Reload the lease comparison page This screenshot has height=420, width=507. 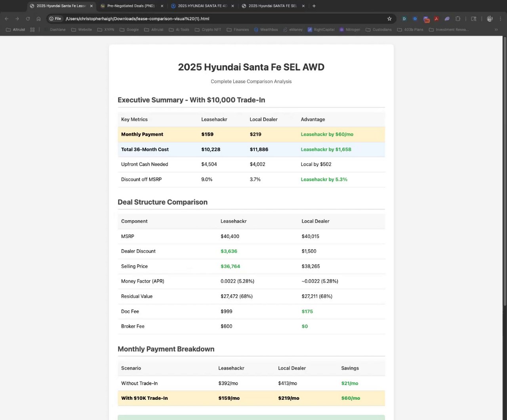coord(28,19)
